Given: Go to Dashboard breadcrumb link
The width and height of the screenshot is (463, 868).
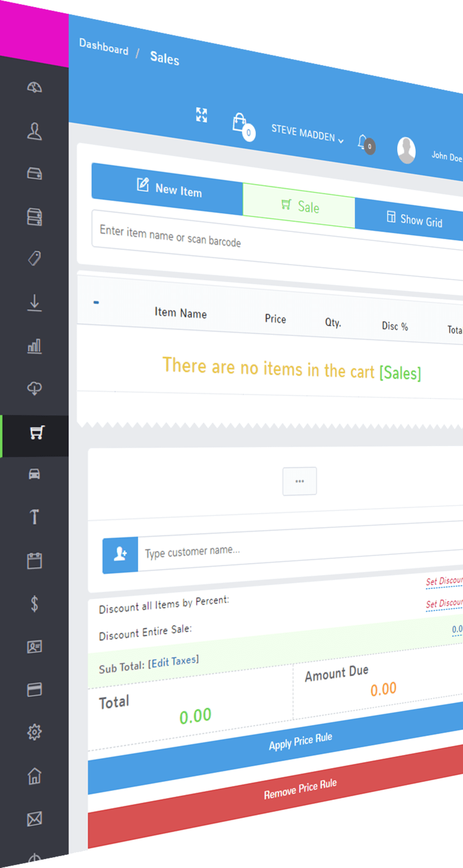Looking at the screenshot, I should pyautogui.click(x=104, y=47).
